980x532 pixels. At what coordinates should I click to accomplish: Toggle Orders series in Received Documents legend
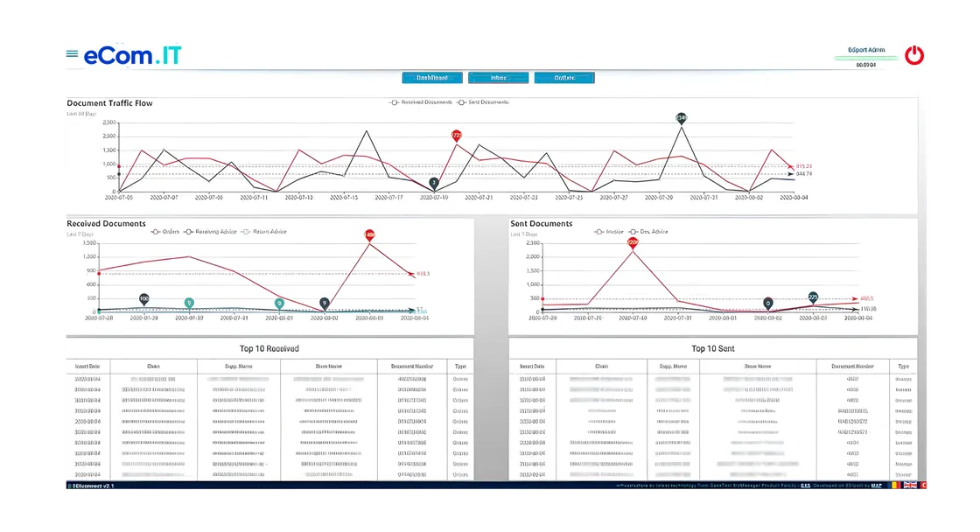(165, 232)
